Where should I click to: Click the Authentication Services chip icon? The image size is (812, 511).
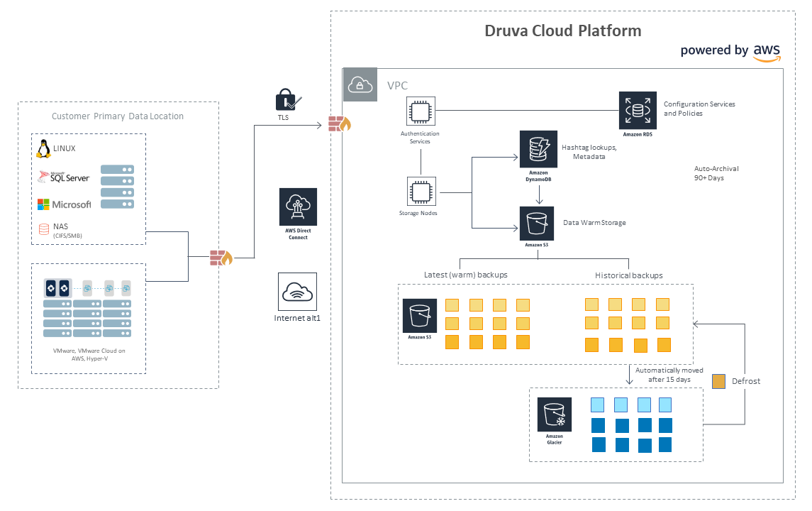[x=421, y=111]
